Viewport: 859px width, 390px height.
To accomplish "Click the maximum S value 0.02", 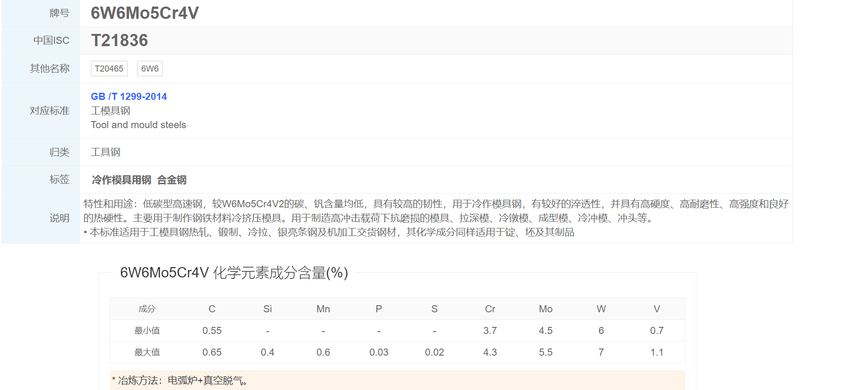I will tap(434, 352).
